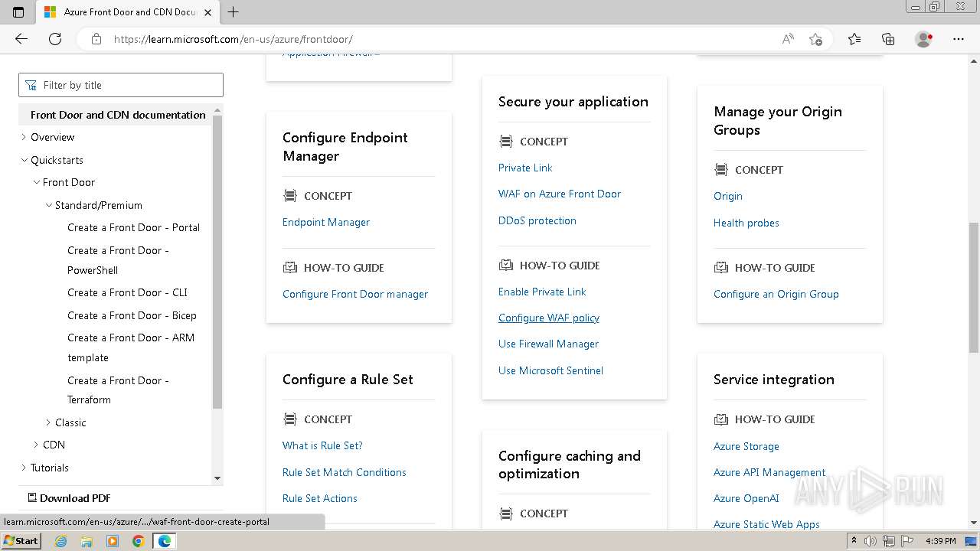Expand the Classic tree node
Viewport: 980px width, 551px height.
pos(48,422)
